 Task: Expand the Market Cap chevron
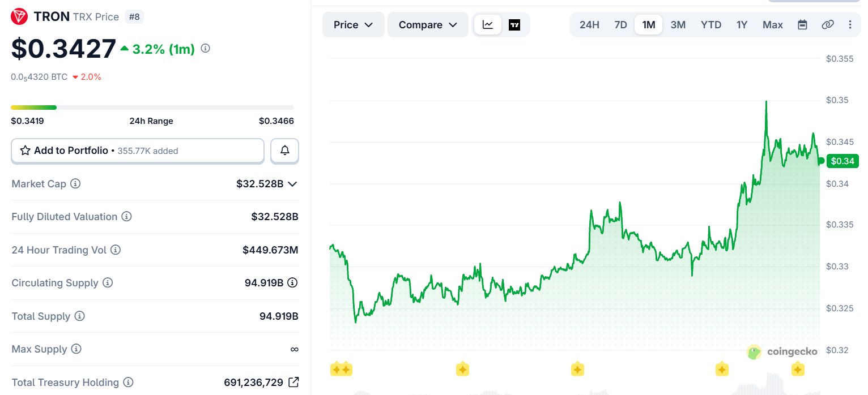[x=292, y=184]
